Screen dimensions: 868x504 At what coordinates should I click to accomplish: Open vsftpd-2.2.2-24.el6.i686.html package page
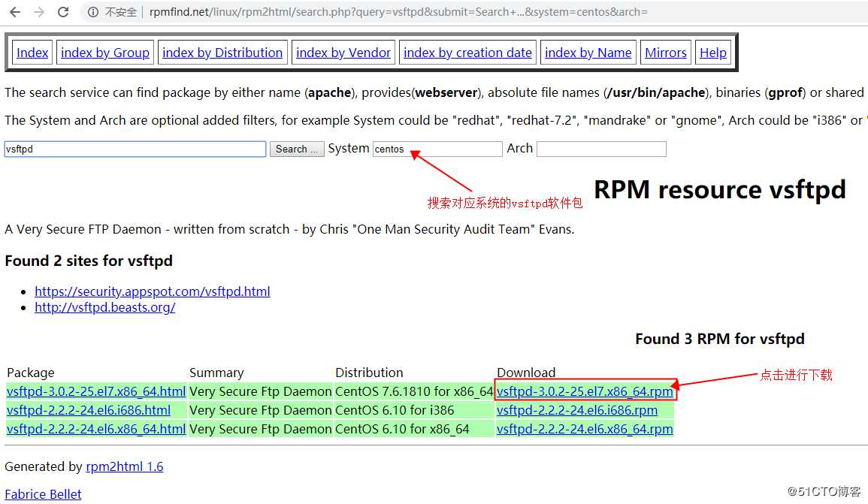[x=89, y=410]
